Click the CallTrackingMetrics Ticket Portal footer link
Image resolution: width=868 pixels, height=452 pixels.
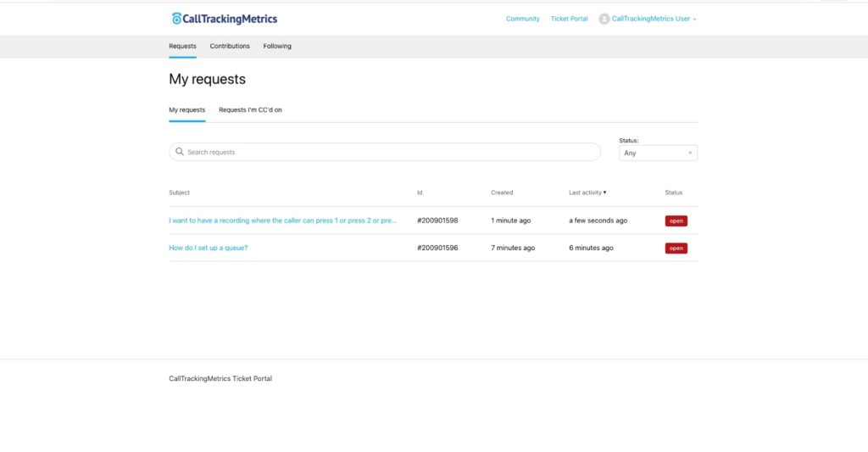tap(220, 378)
